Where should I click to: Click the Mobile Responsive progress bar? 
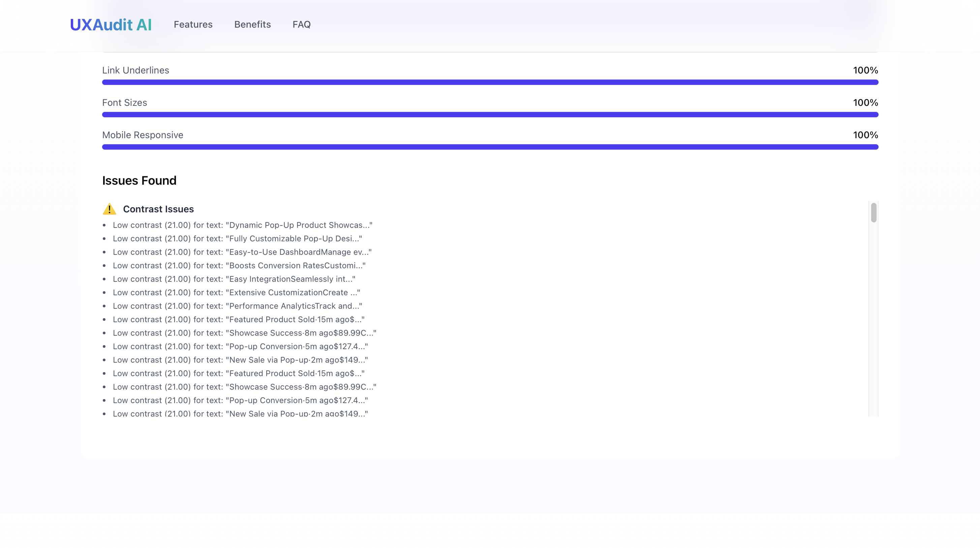[490, 147]
